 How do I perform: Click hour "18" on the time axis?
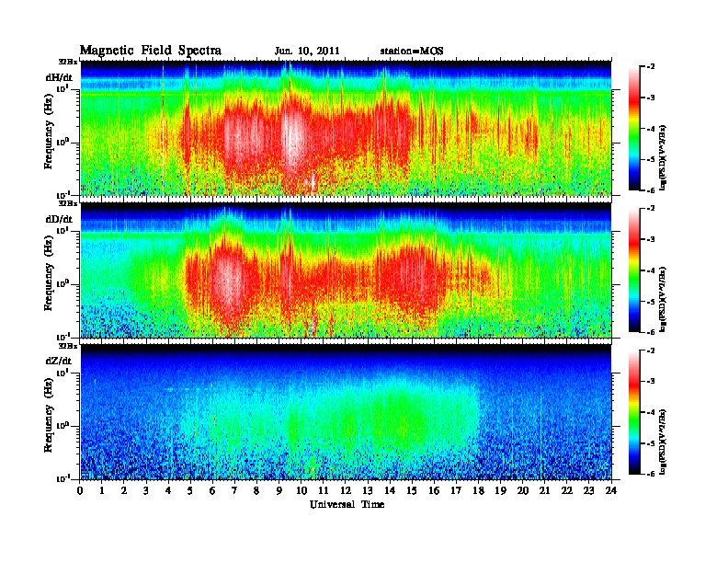tap(478, 490)
